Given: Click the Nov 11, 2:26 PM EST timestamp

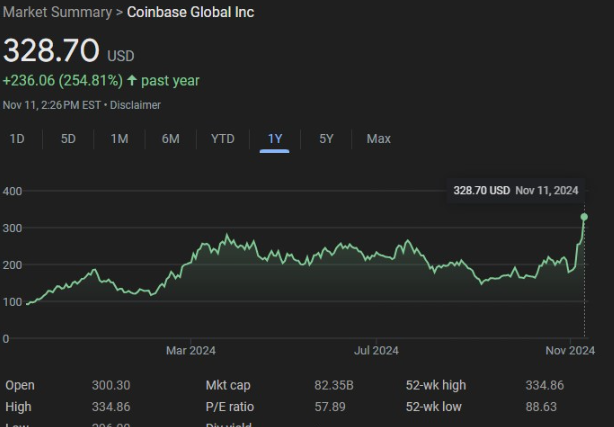Looking at the screenshot, I should coord(52,105).
